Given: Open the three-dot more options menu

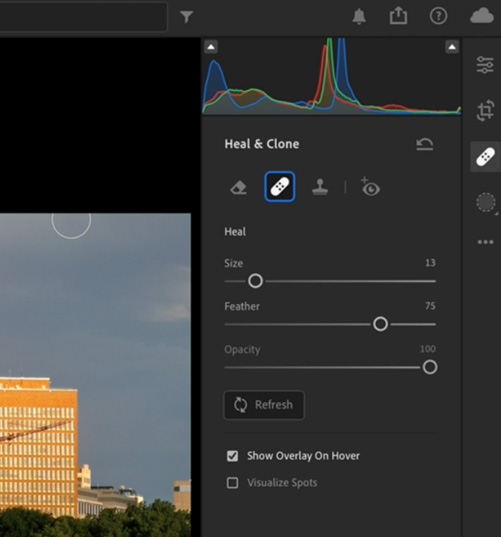Looking at the screenshot, I should [485, 242].
